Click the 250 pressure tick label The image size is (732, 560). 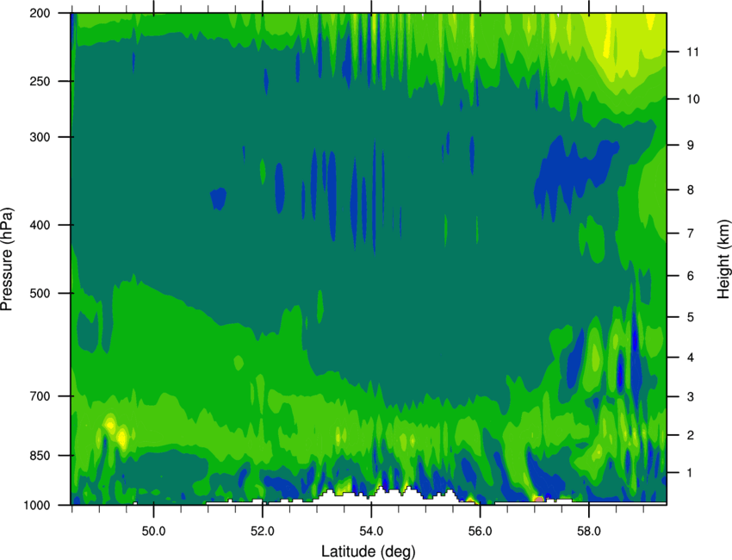tap(40, 81)
